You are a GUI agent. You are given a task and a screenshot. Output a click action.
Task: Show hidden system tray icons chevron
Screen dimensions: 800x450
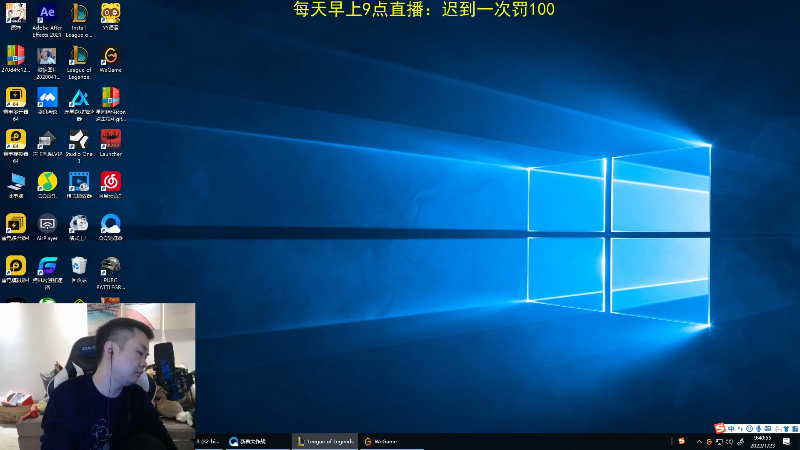click(699, 442)
